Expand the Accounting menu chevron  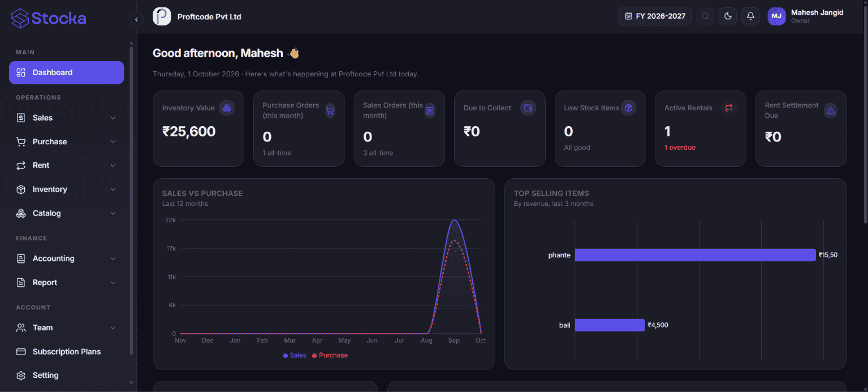(113, 259)
